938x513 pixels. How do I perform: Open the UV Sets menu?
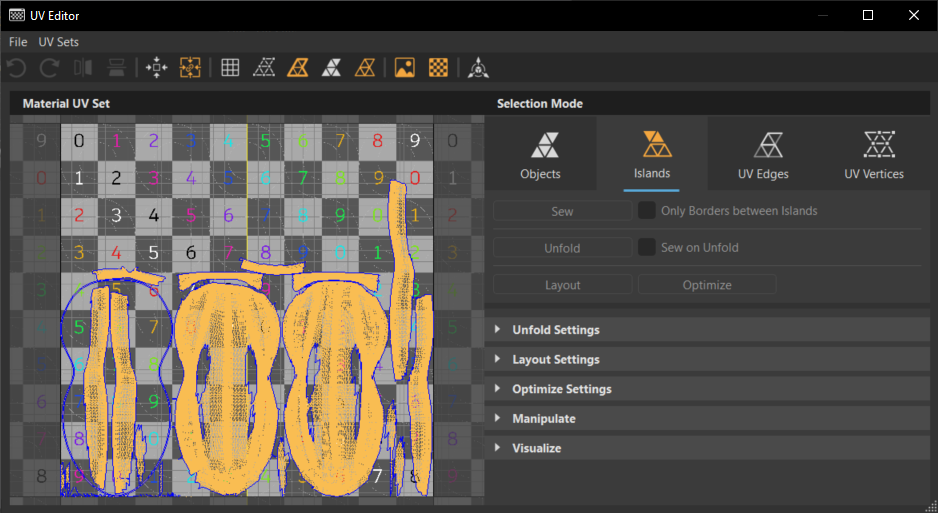[59, 42]
